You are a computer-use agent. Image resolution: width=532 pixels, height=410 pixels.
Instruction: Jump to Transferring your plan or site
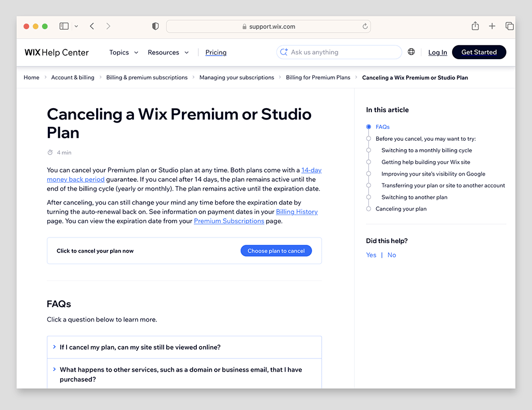point(443,186)
